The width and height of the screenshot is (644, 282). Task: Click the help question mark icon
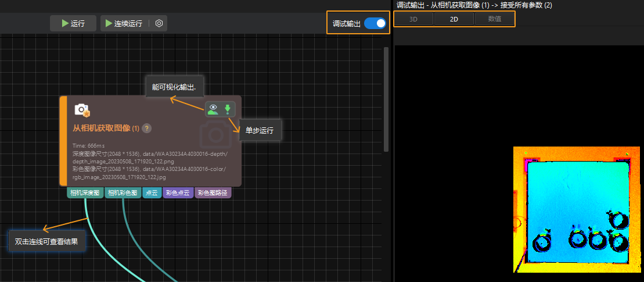click(147, 128)
